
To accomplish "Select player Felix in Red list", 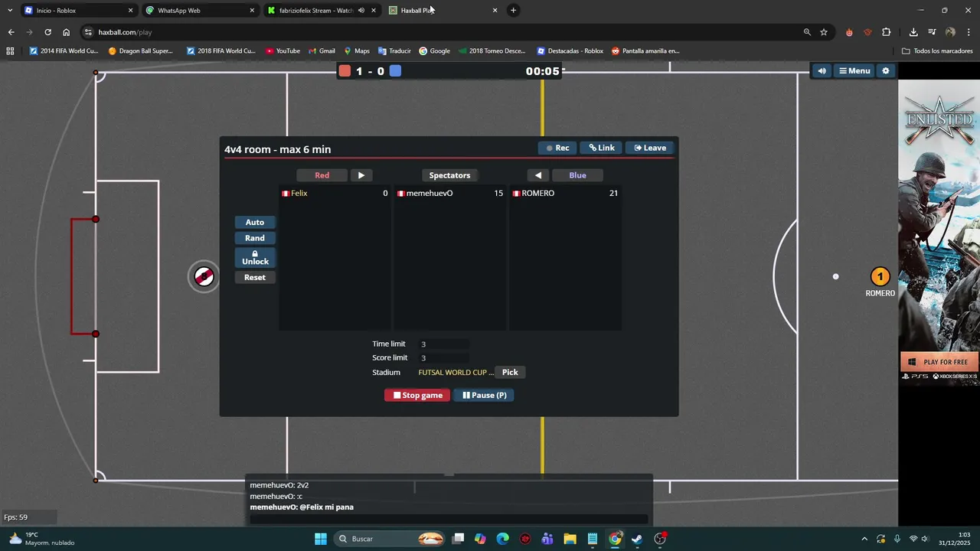I will point(335,194).
